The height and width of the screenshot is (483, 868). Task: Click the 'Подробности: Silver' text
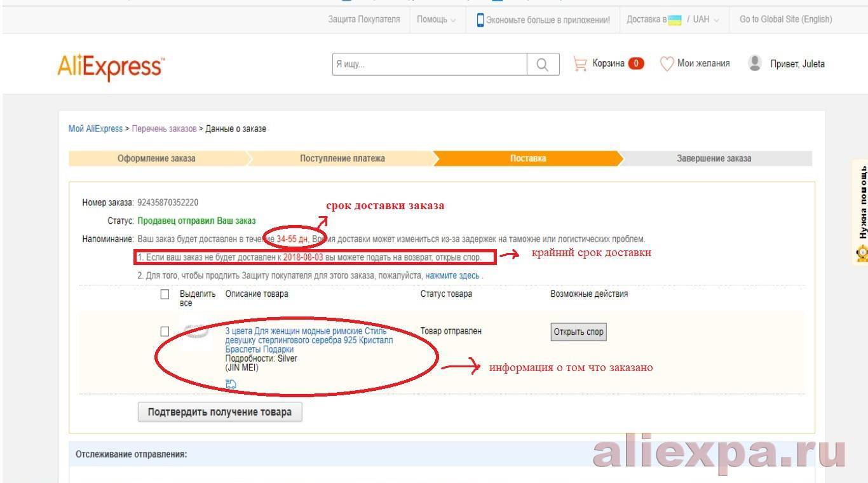[261, 358]
